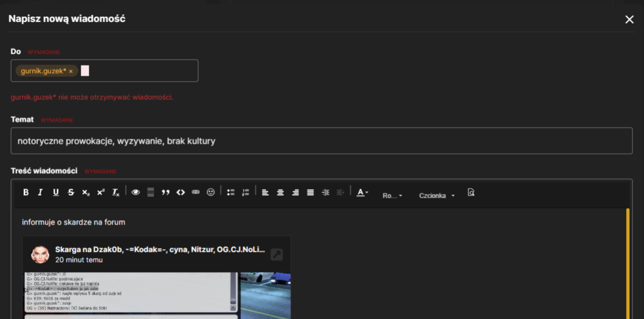Open the embedded Skarga na DzakOb topic link
The height and width of the screenshot is (319, 644).
pyautogui.click(x=160, y=249)
